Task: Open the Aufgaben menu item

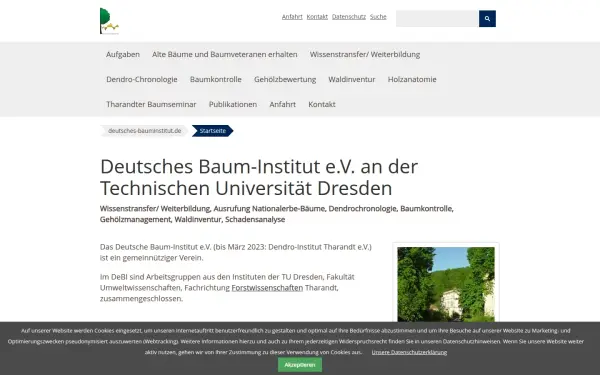Action: [123, 54]
